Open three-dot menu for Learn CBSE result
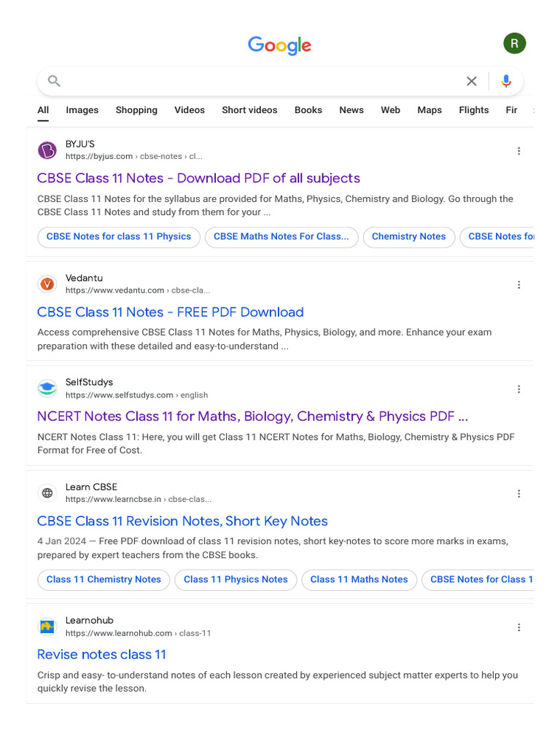The height and width of the screenshot is (747, 560). point(518,494)
